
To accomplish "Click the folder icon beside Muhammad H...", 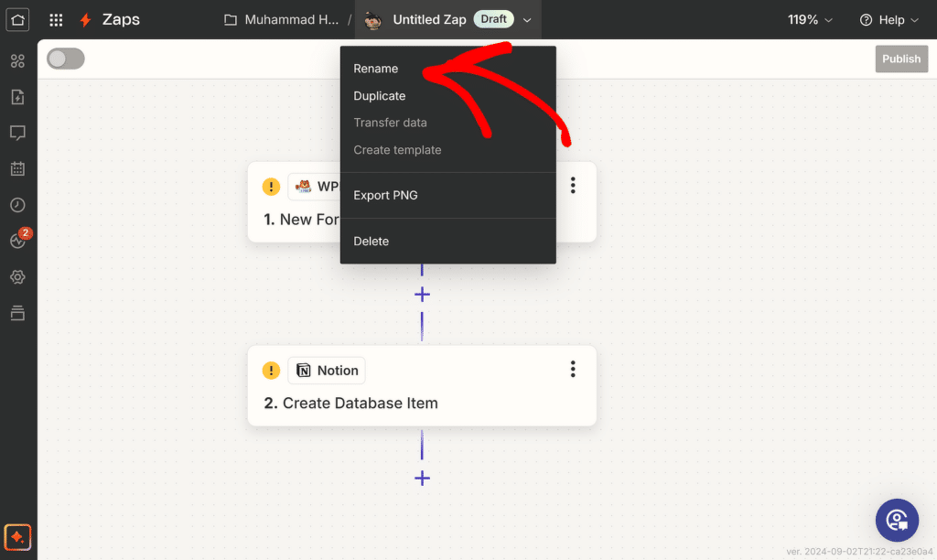I will pyautogui.click(x=230, y=20).
